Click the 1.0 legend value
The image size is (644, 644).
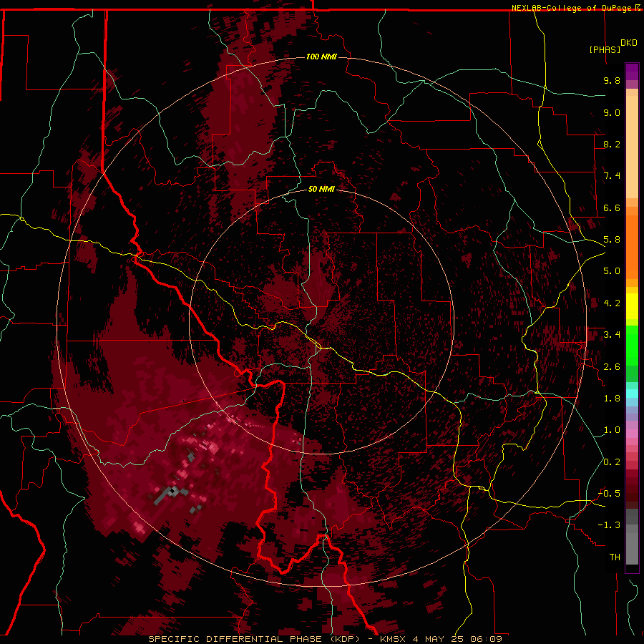612,430
